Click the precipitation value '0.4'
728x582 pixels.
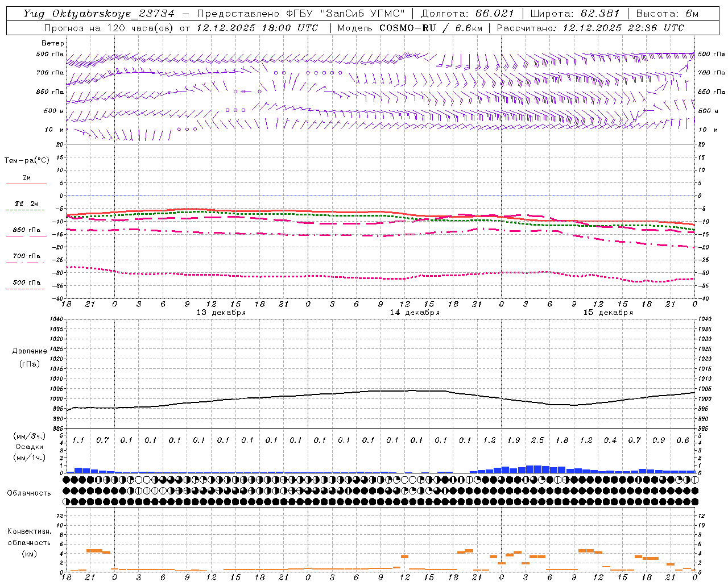click(610, 440)
